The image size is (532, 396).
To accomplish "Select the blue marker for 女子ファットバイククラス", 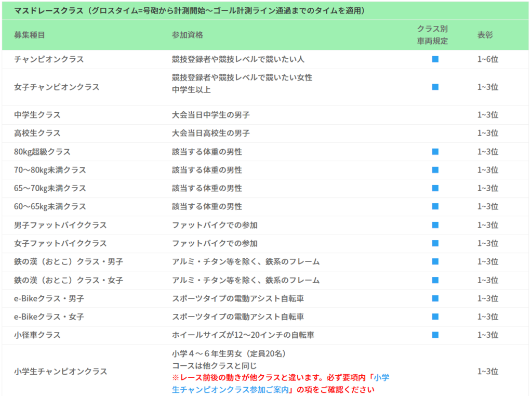I will tap(435, 243).
